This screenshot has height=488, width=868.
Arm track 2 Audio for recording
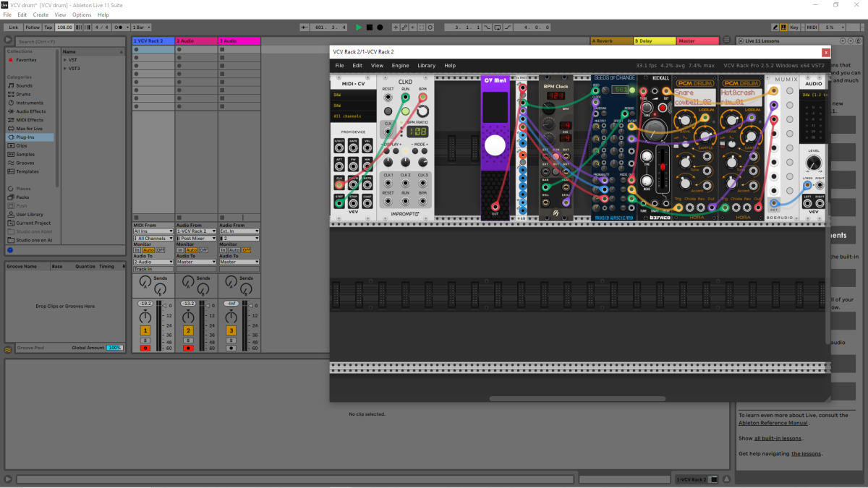(x=188, y=348)
